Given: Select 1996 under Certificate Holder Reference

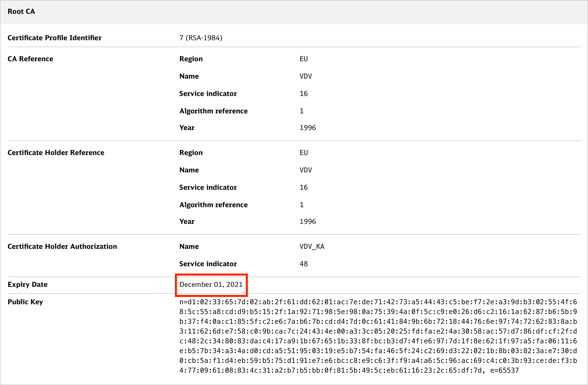Looking at the screenshot, I should click(x=308, y=221).
